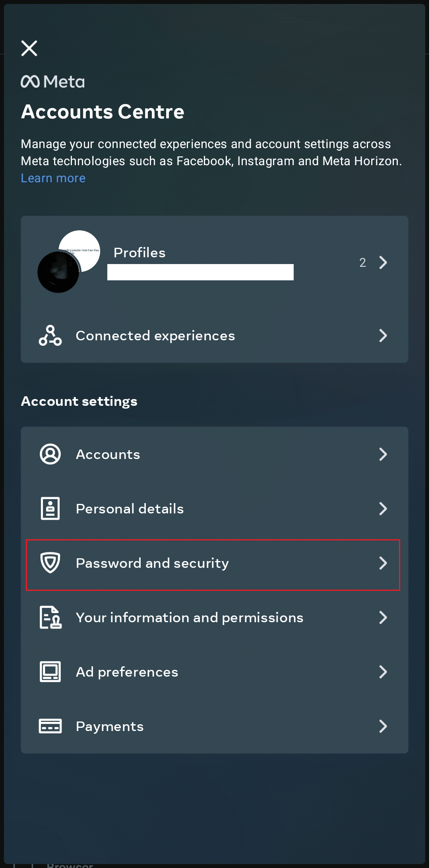
Task: Click the Password and security shield icon
Action: (50, 563)
